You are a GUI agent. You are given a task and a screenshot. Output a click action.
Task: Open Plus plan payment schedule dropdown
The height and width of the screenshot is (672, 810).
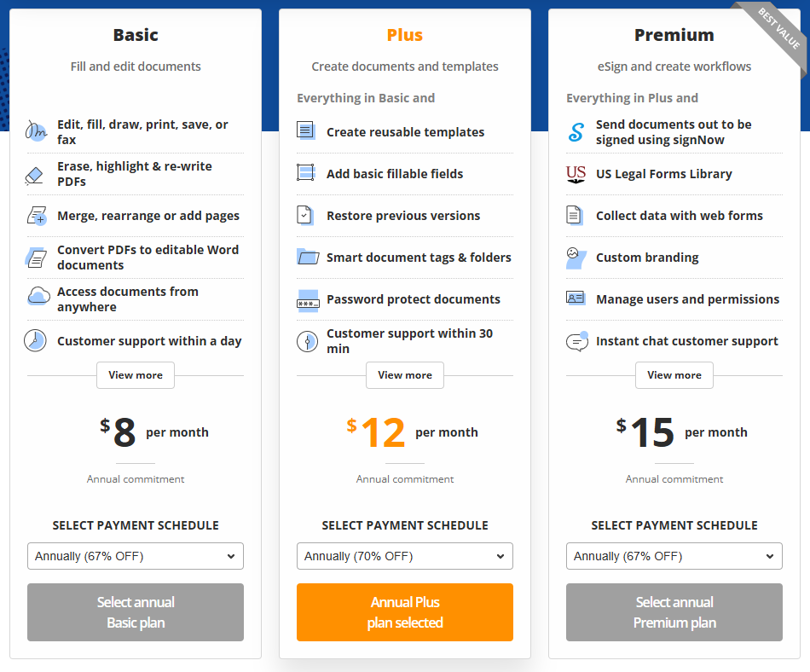tap(405, 556)
